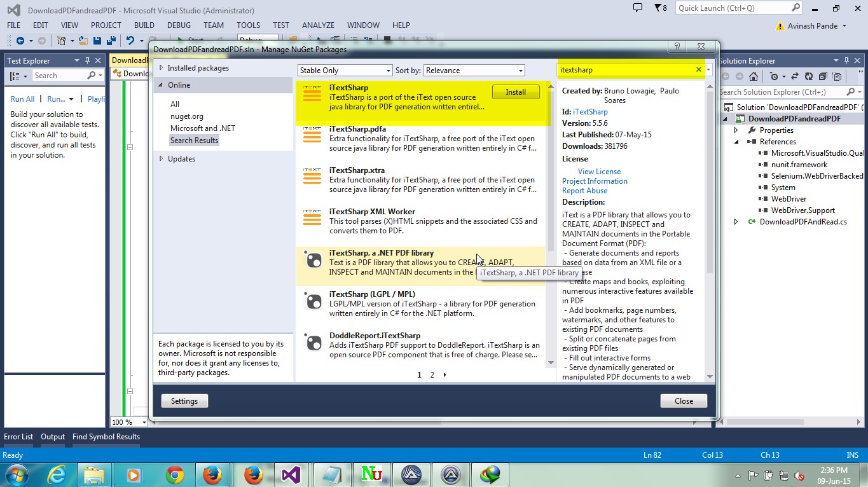
Task: Click the Save All toolbar icon
Action: [111, 41]
